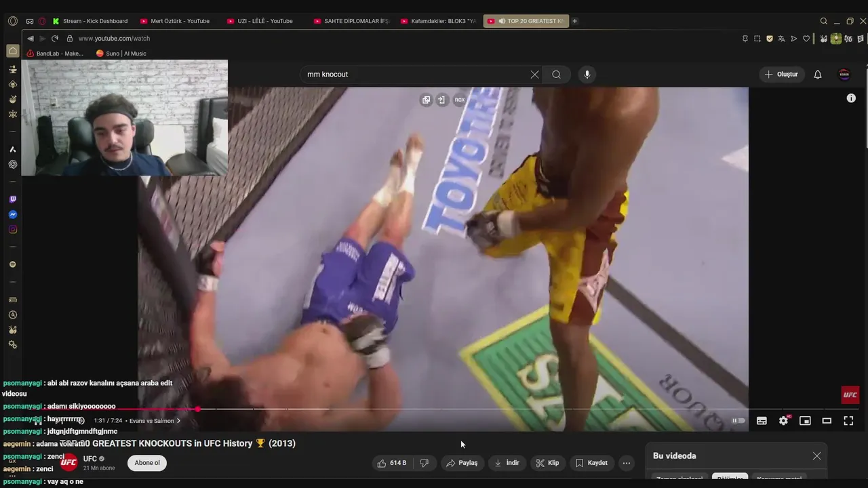Like the video with 614 B likes
The height and width of the screenshot is (488, 868).
(x=391, y=463)
